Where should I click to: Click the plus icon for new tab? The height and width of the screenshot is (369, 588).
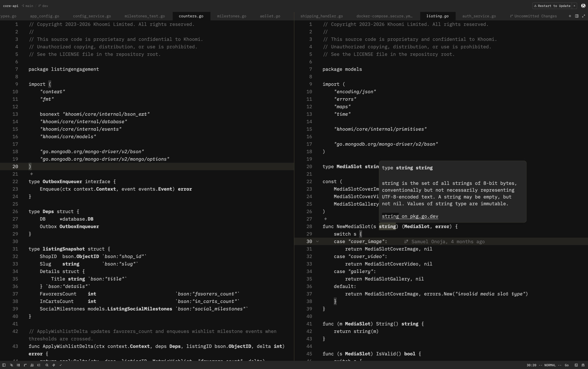coord(570,16)
